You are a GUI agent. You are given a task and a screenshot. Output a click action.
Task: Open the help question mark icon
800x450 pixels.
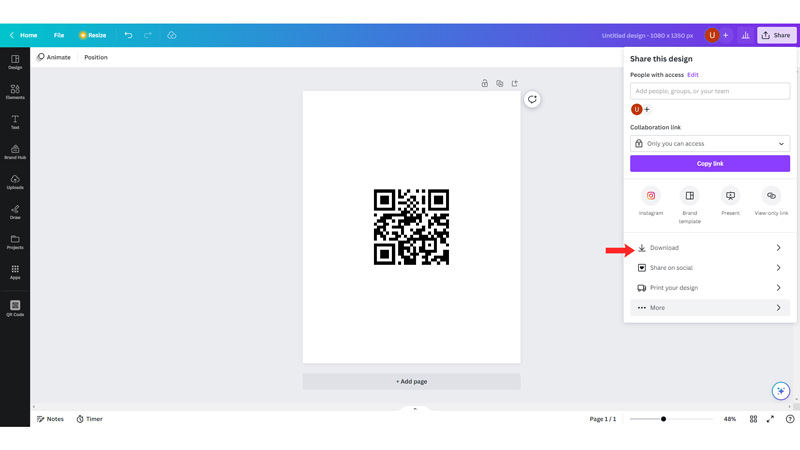[x=790, y=419]
